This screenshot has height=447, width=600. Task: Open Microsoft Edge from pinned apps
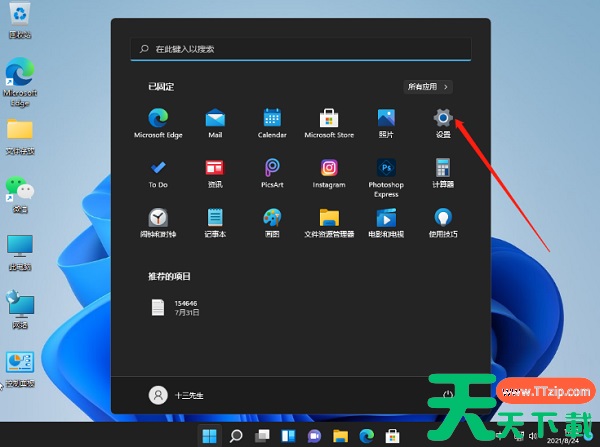pyautogui.click(x=158, y=123)
